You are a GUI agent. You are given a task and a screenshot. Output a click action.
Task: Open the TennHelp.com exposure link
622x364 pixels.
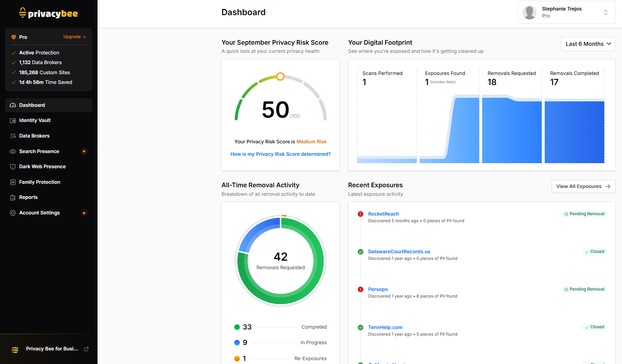point(385,327)
